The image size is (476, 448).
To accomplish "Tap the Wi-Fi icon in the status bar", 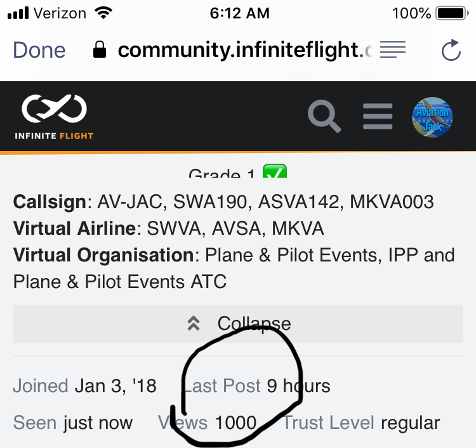I will [103, 13].
